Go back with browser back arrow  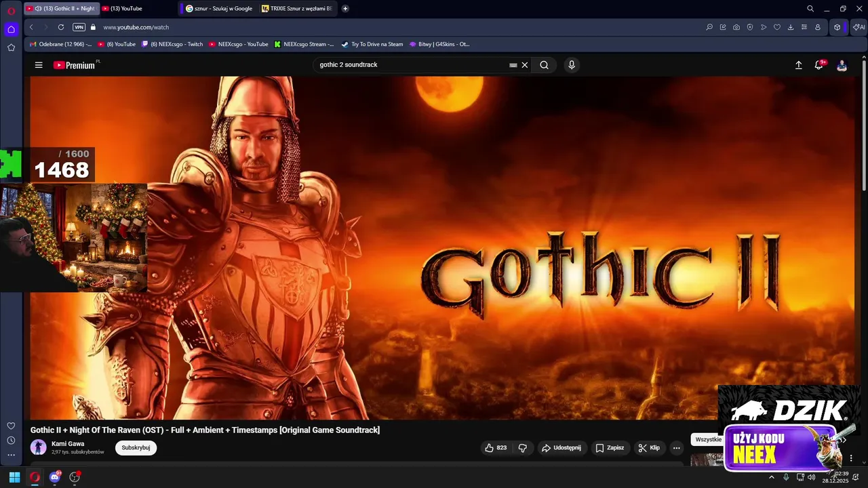pyautogui.click(x=31, y=27)
